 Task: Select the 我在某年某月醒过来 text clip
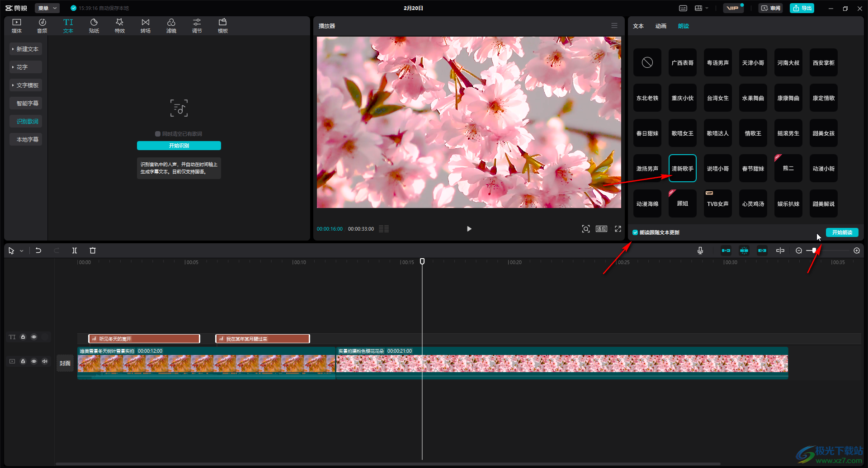[263, 339]
